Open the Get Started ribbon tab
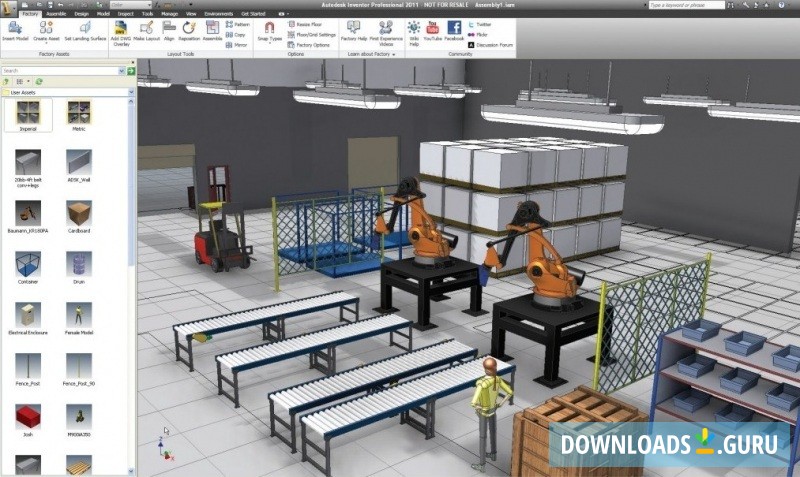Viewport: 800px width, 477px height. pyautogui.click(x=253, y=14)
